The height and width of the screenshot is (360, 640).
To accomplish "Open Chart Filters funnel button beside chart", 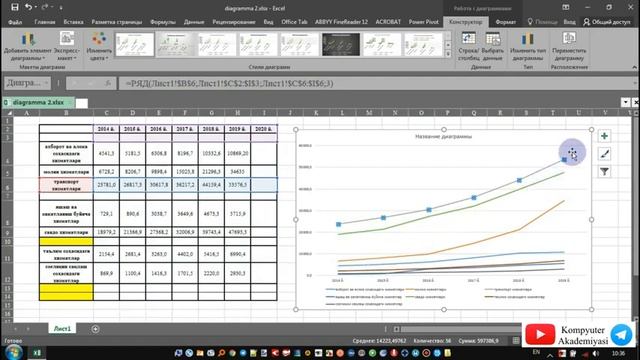I will [604, 172].
